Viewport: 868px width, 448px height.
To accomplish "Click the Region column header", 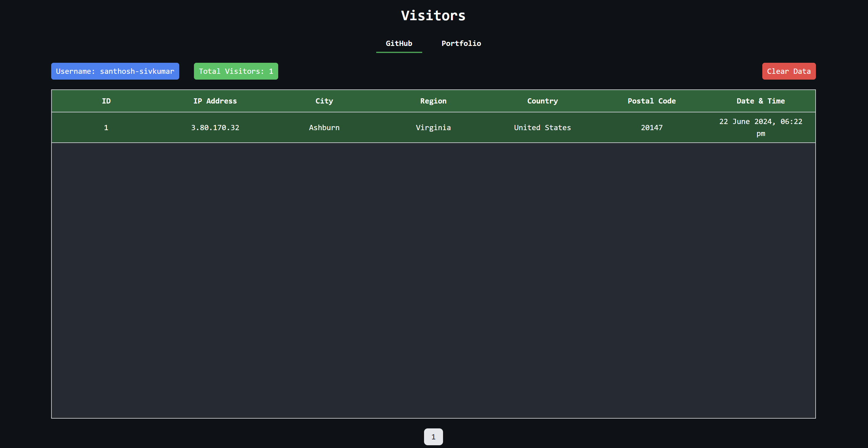I will point(433,101).
